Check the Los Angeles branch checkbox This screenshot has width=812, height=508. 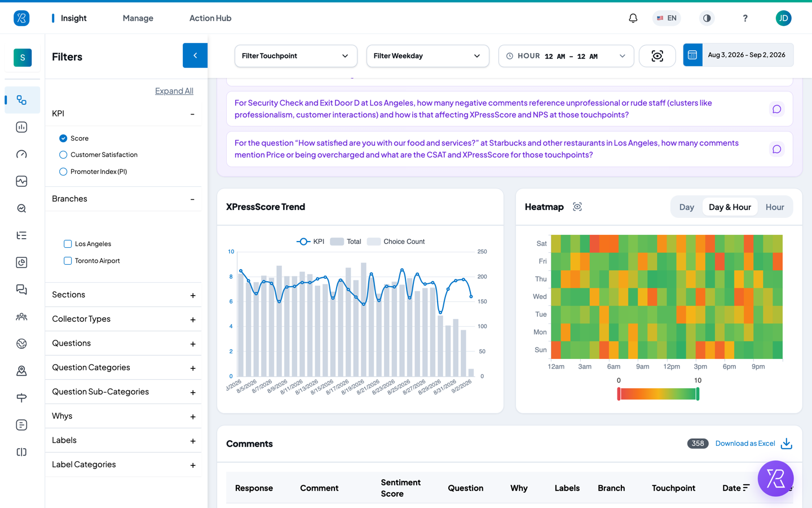point(68,244)
